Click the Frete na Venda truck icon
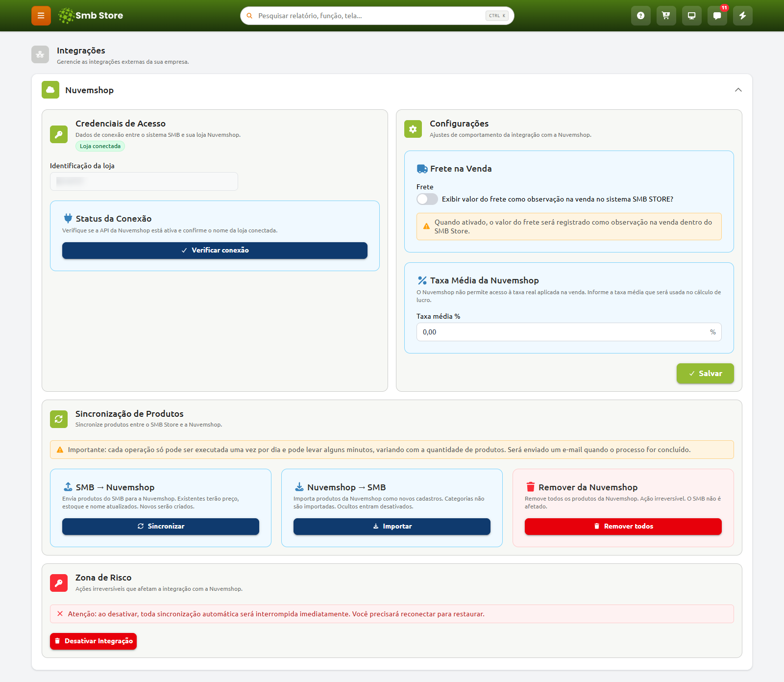The width and height of the screenshot is (784, 682). click(422, 169)
